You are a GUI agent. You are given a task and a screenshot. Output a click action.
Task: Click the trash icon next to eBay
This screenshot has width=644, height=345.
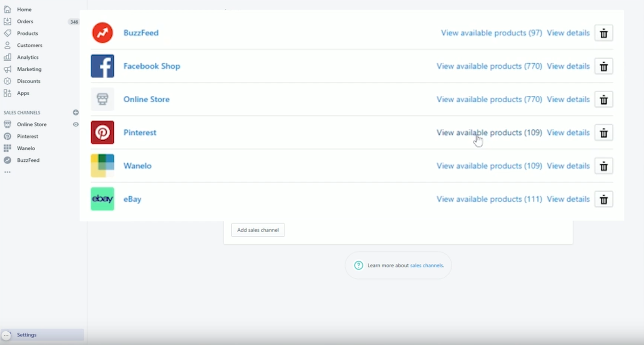coord(603,199)
